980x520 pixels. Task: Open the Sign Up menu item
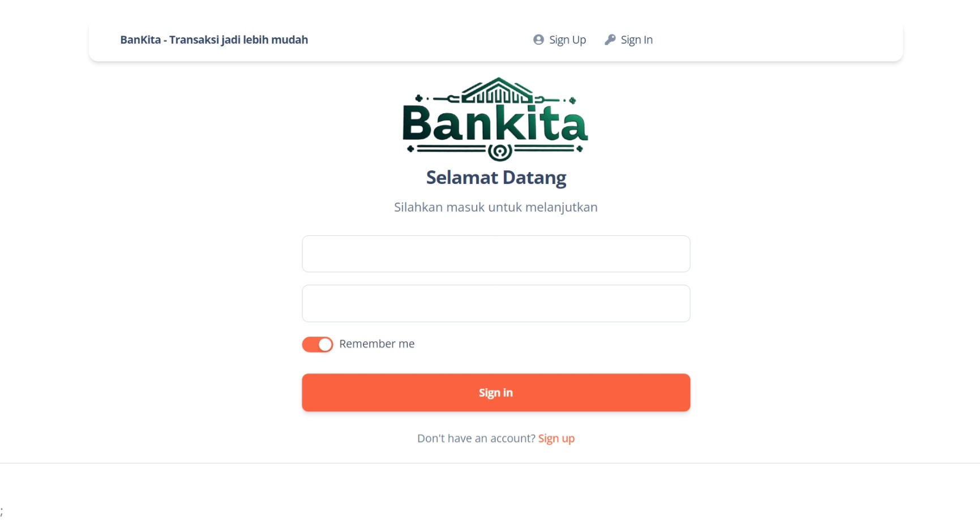point(567,40)
